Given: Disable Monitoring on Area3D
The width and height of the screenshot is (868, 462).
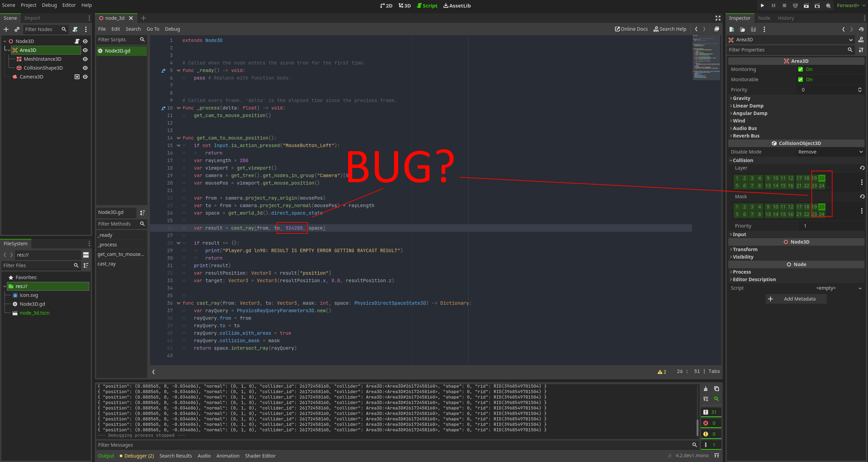Looking at the screenshot, I should (x=801, y=69).
